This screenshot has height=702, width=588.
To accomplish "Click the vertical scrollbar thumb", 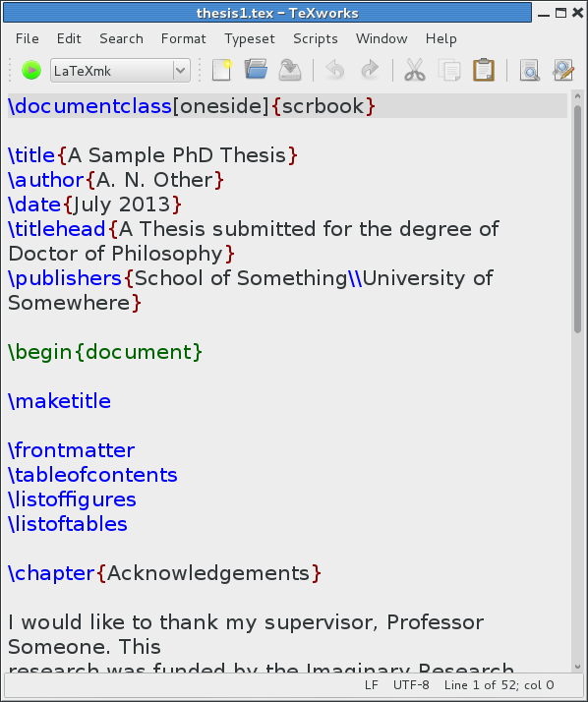I will (577, 219).
